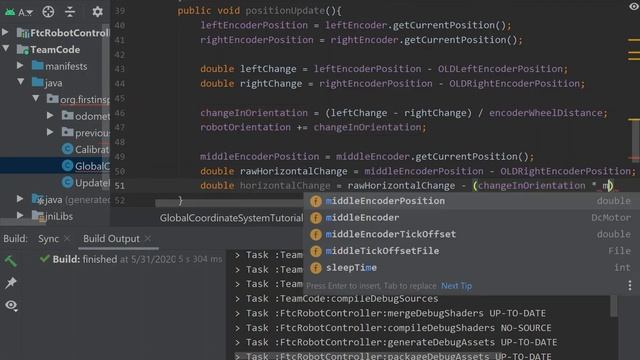
Task: Click the locate opened file target icon
Action: click(48, 12)
